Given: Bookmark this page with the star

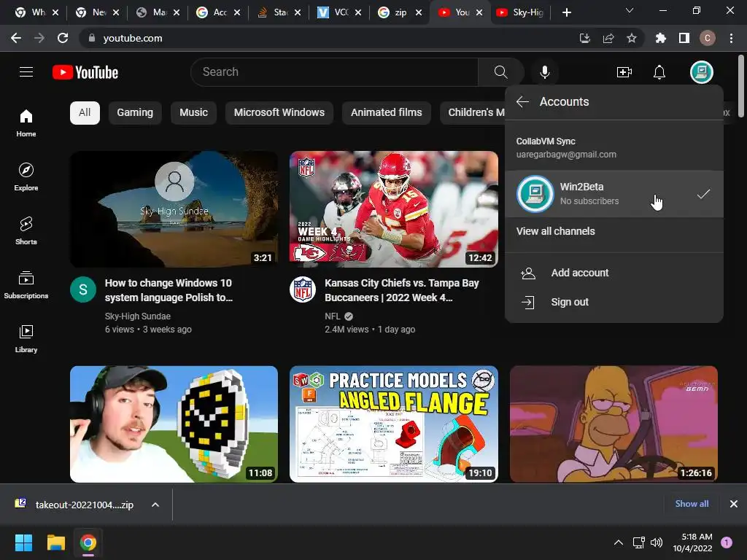Looking at the screenshot, I should tap(632, 38).
